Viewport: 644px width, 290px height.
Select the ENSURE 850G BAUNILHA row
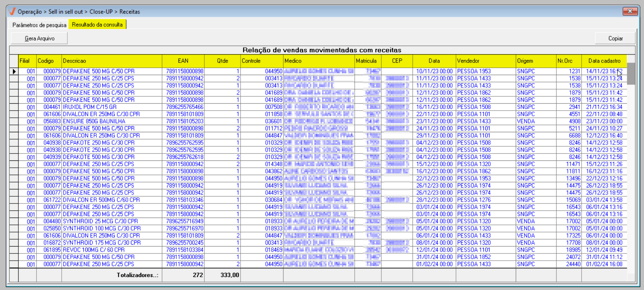pyautogui.click(x=94, y=121)
